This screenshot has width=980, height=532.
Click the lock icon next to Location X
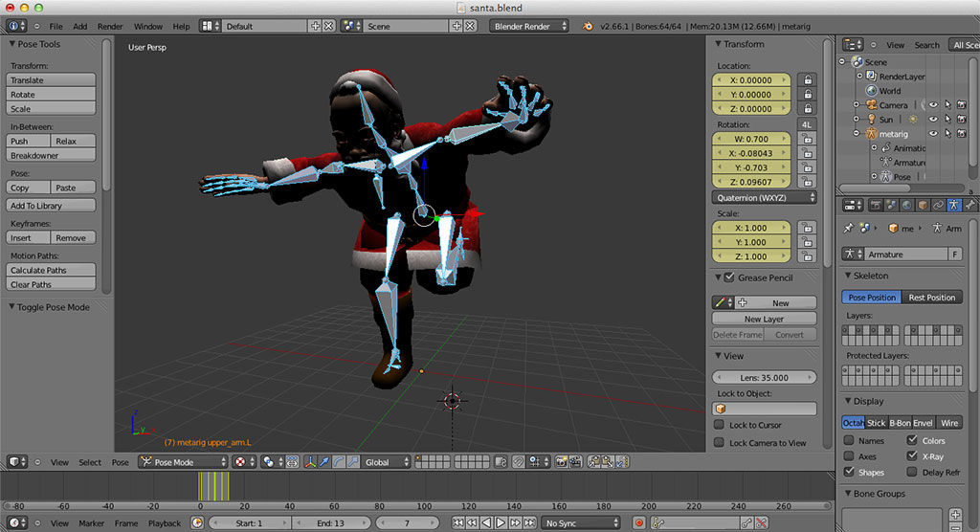pyautogui.click(x=807, y=80)
